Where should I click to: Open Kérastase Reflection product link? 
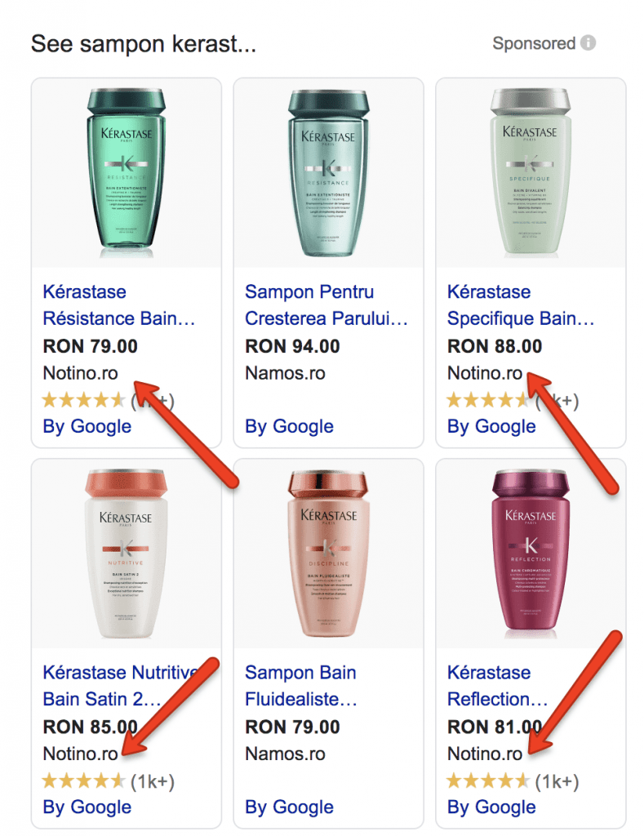pos(497,686)
